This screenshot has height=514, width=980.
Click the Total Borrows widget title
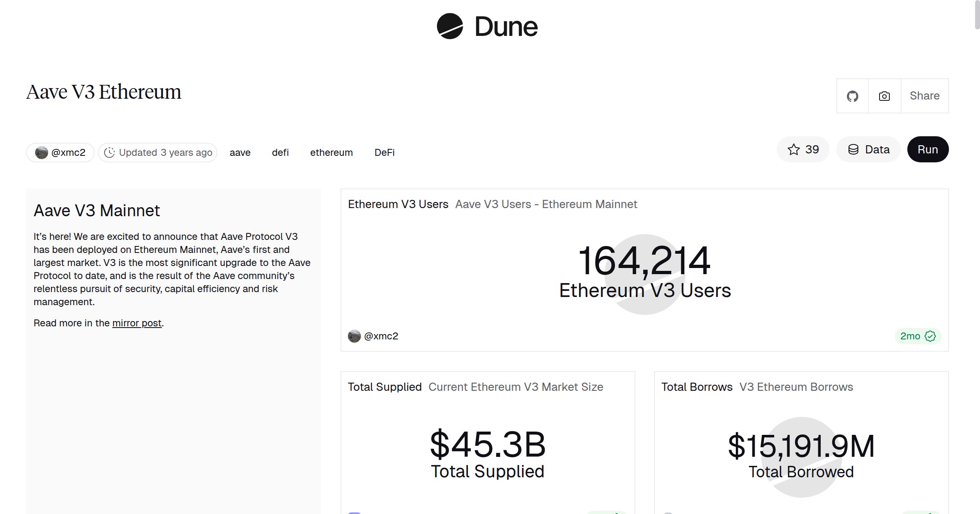click(697, 387)
